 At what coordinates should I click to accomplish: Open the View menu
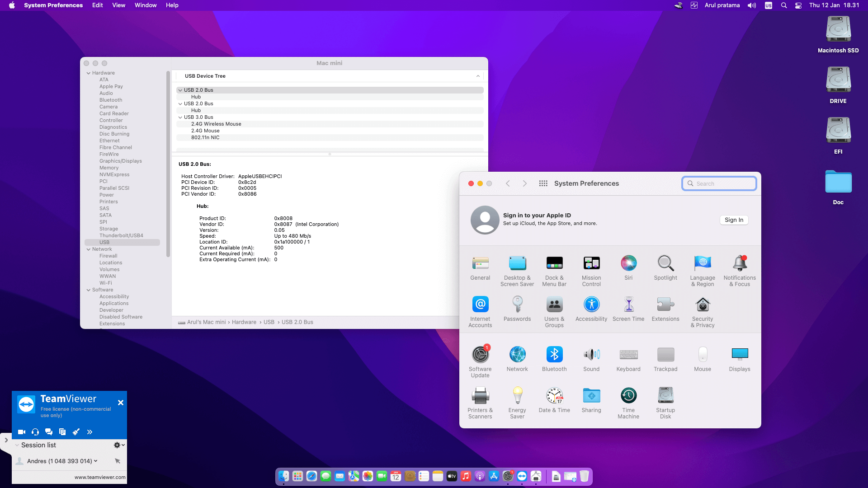coord(118,5)
